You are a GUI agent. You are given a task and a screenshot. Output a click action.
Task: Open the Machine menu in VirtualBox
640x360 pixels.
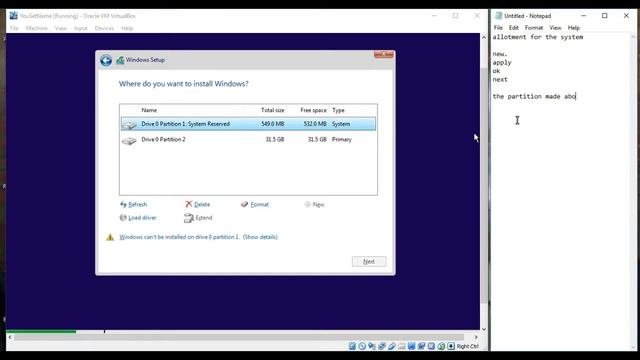tap(37, 28)
